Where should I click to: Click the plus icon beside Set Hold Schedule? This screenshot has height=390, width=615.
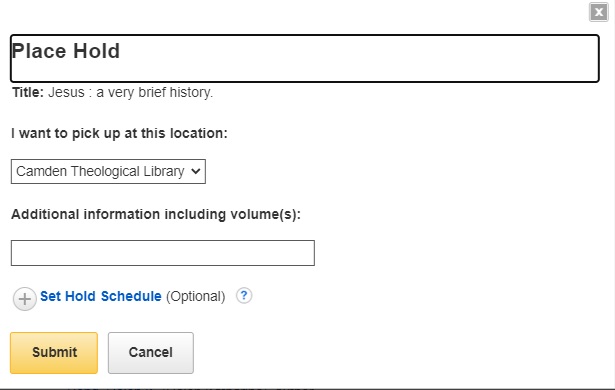tap(25, 299)
